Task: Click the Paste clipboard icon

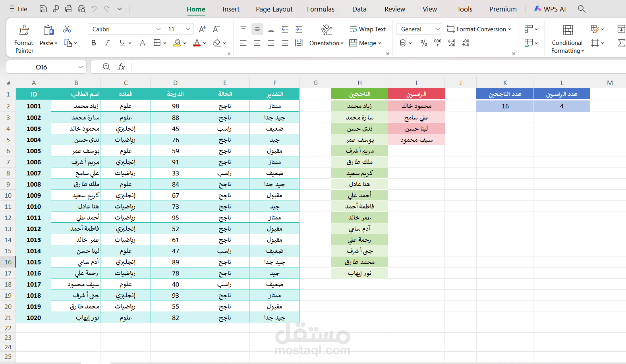Action: [x=48, y=30]
